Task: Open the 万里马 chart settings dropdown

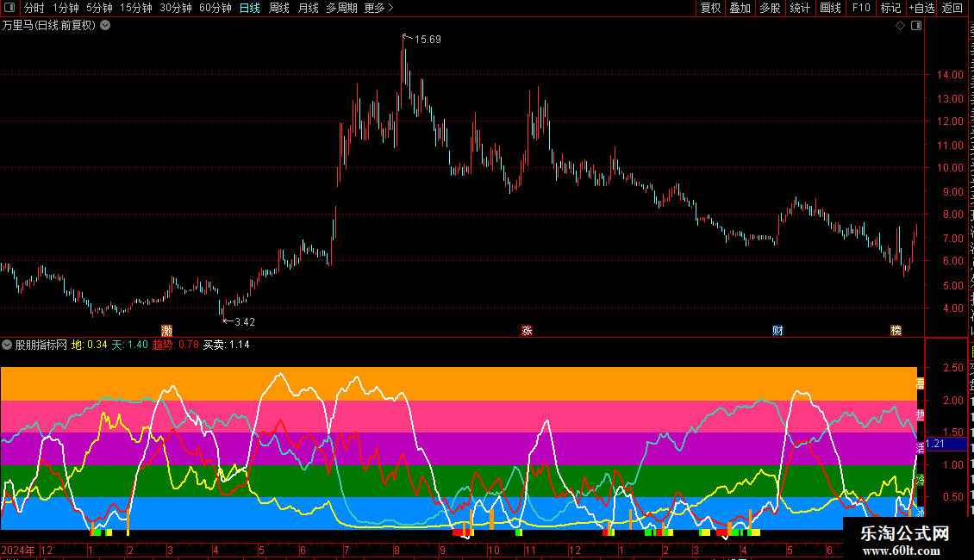Action: 106,26
